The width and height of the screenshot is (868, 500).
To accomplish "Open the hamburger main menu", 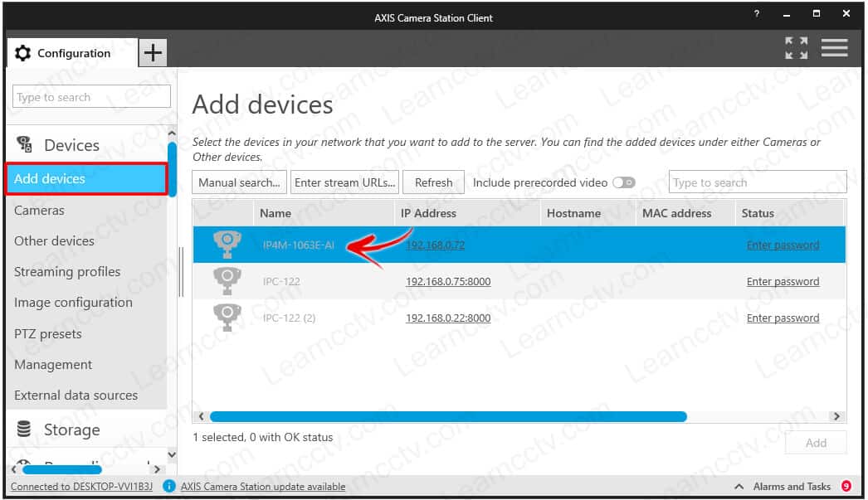I will click(834, 48).
